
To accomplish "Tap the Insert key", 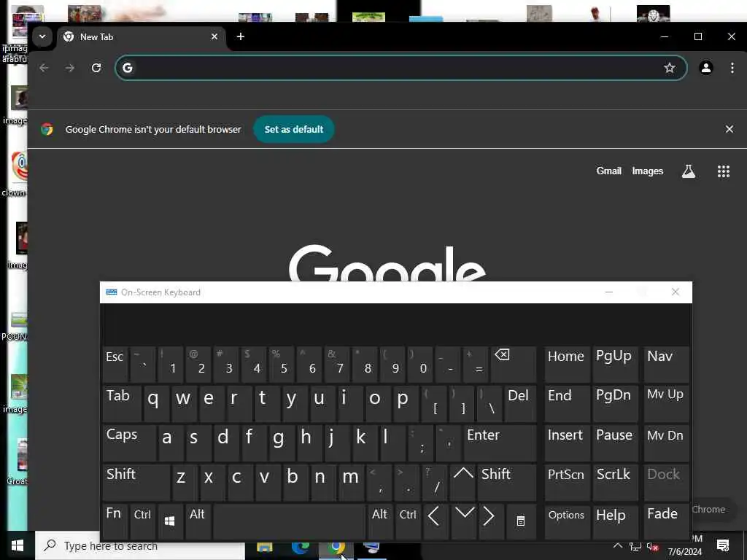I will pos(566,443).
